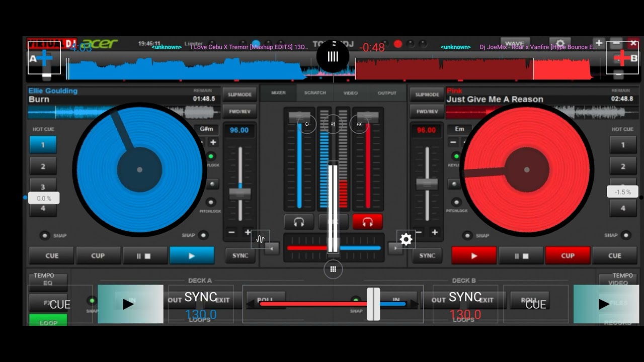This screenshot has width=644, height=362.
Task: Nudge crossfader right with arrow button
Action: coord(394,248)
